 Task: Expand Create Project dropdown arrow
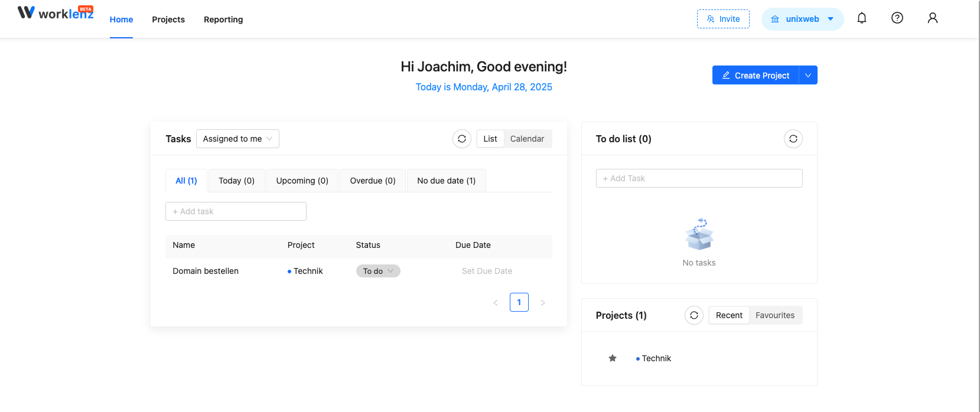[x=808, y=75]
